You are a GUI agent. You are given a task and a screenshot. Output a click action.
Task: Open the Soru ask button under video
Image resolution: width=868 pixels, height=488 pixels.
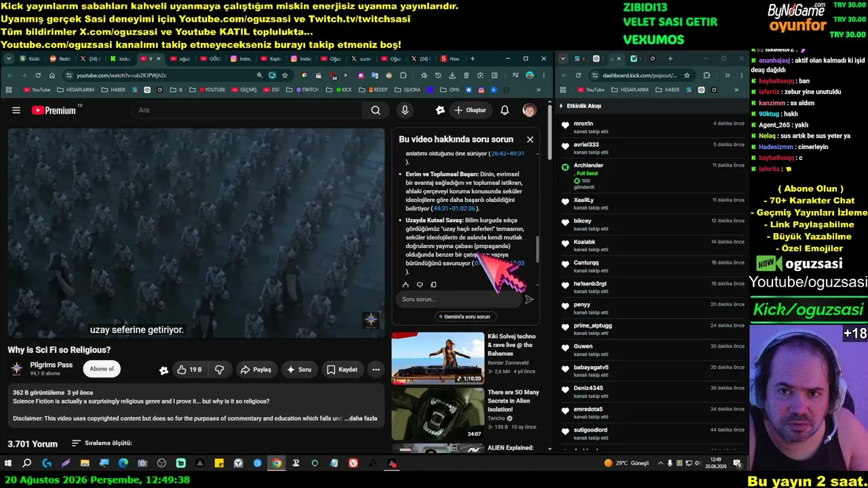[x=299, y=369]
